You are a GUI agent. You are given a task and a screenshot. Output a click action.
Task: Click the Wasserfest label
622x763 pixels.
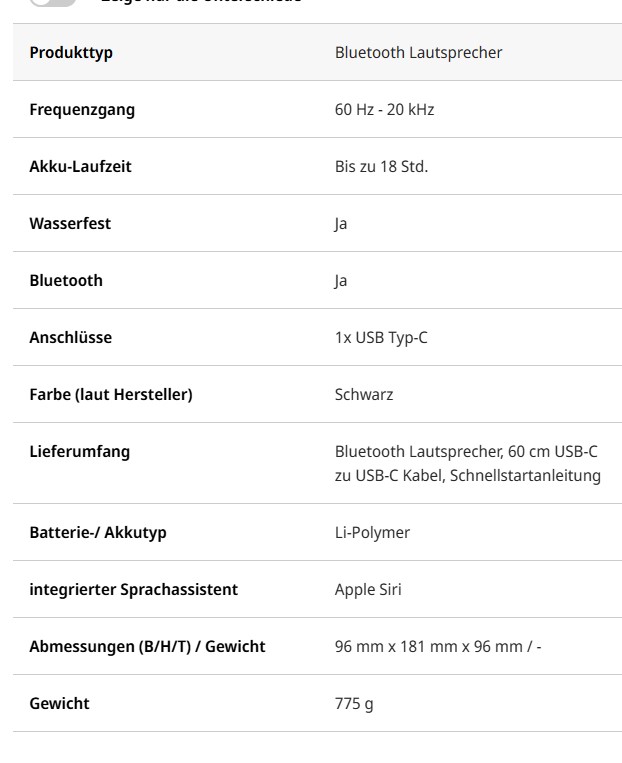click(x=70, y=224)
